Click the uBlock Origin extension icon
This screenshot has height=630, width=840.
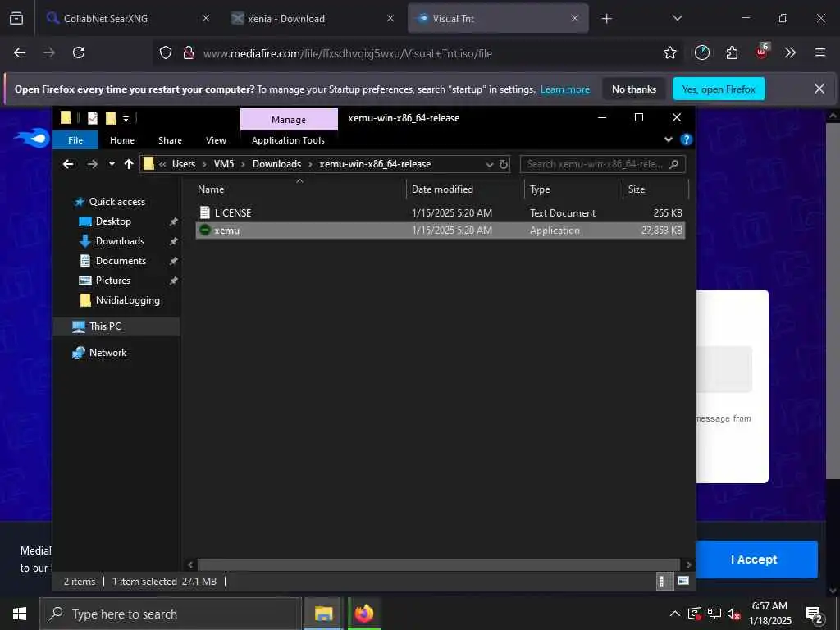click(x=762, y=52)
